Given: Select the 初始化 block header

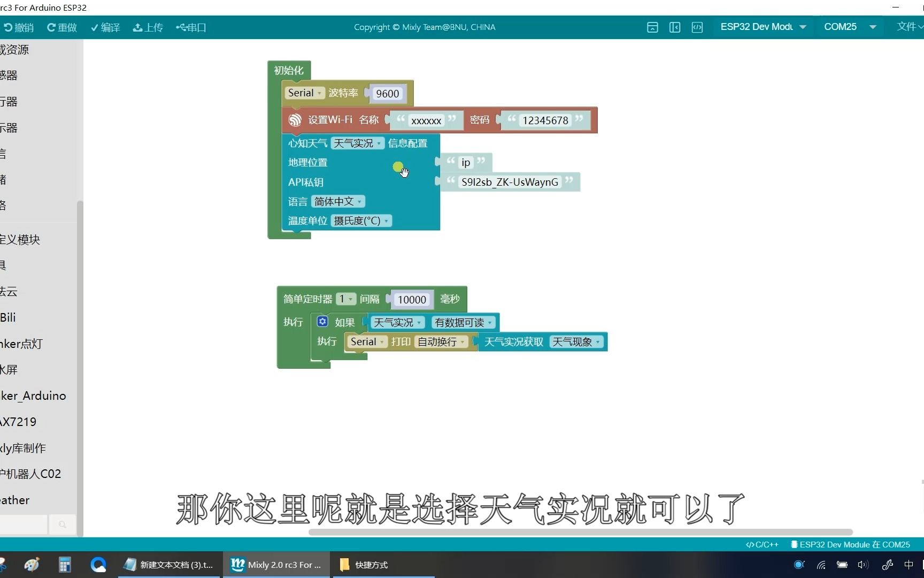Looking at the screenshot, I should pos(289,70).
